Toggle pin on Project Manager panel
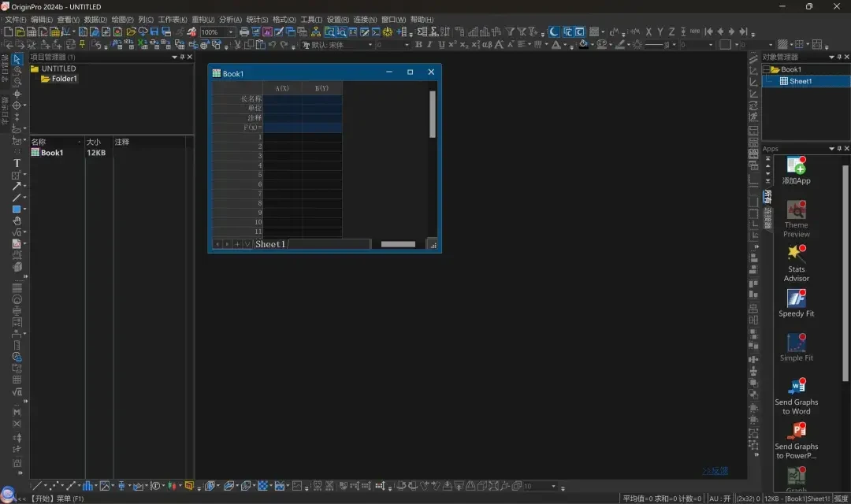Screen dimensions: 851x504 pyautogui.click(x=182, y=57)
